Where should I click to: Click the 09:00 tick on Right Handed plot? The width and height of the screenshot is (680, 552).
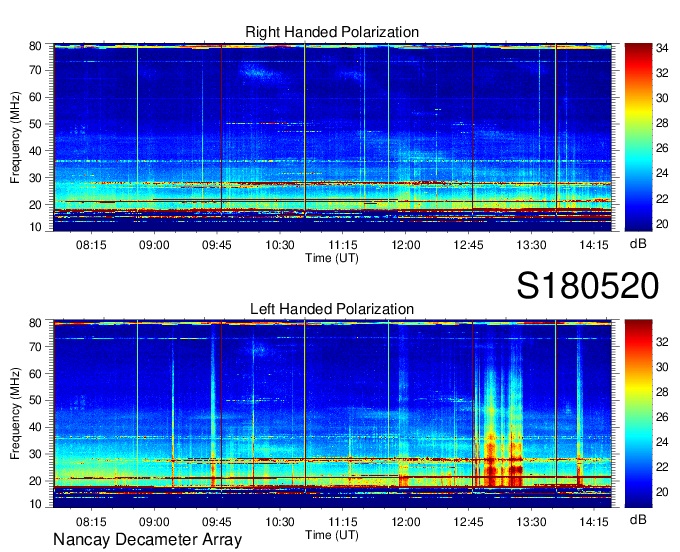(x=154, y=245)
